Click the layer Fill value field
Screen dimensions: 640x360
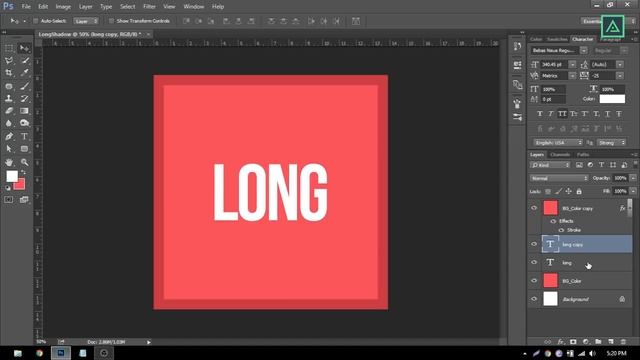620,191
